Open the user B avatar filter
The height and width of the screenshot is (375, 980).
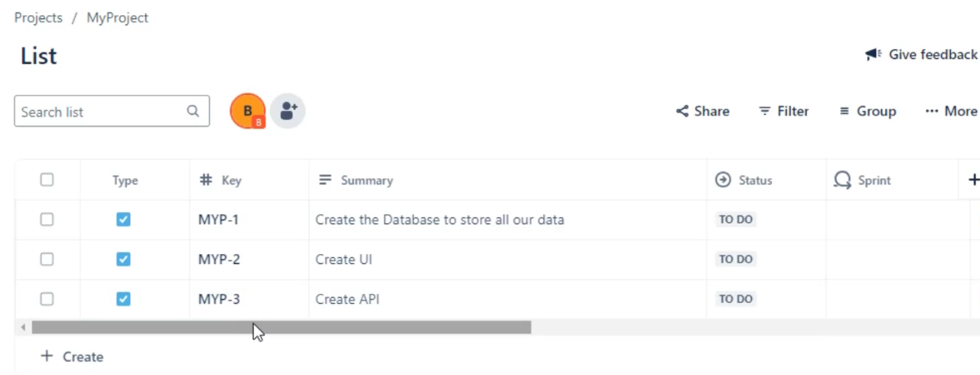(248, 111)
